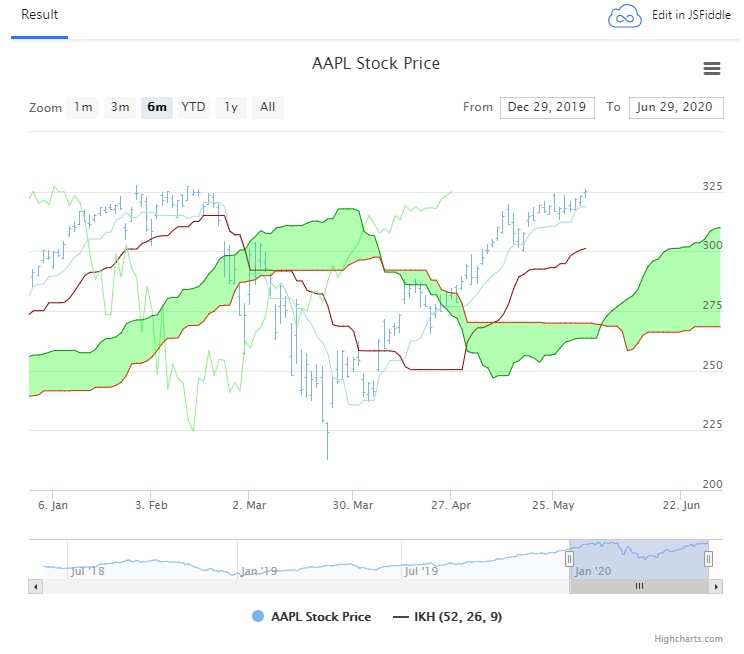744x654 pixels.
Task: Click the 225 y-axis label
Action: click(x=712, y=424)
